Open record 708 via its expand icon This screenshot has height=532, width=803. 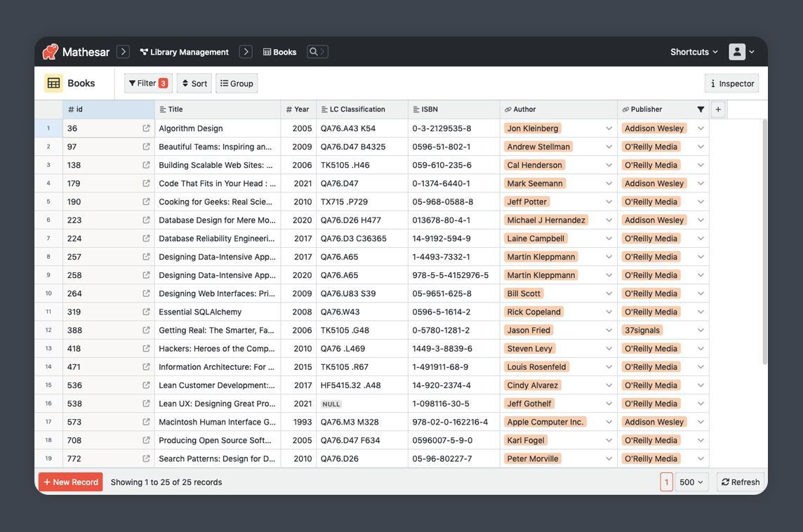(x=147, y=440)
